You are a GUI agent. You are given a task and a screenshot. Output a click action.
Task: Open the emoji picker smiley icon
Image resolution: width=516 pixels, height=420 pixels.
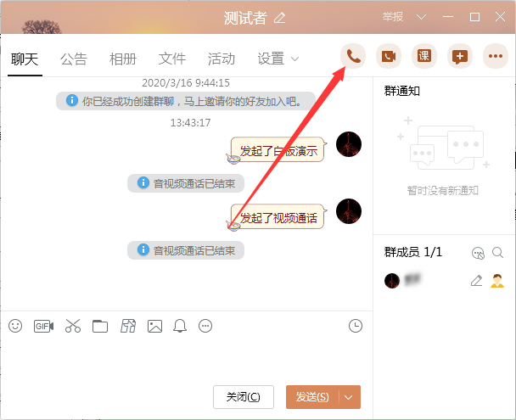[15, 326]
